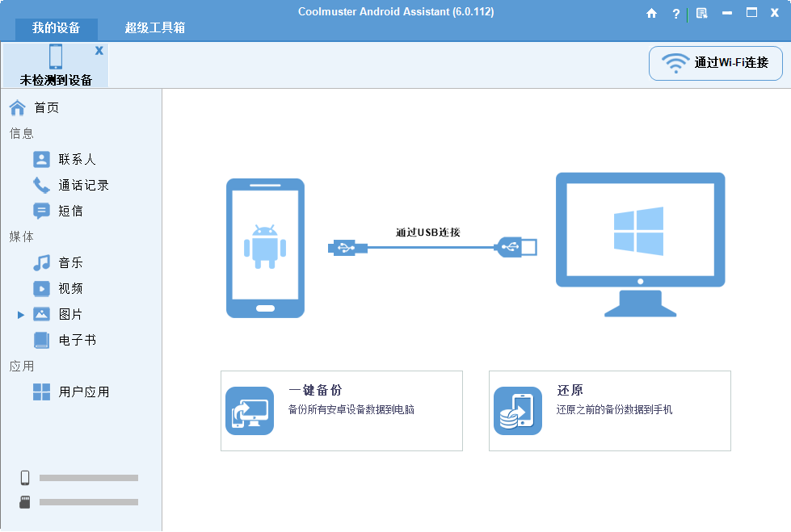Click the feedback icon in title bar
Screen dimensions: 791x532
[701, 14]
